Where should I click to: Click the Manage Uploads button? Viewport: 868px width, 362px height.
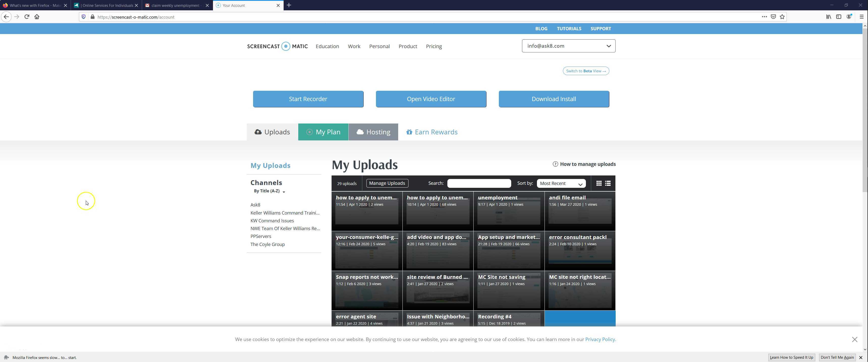click(x=387, y=183)
